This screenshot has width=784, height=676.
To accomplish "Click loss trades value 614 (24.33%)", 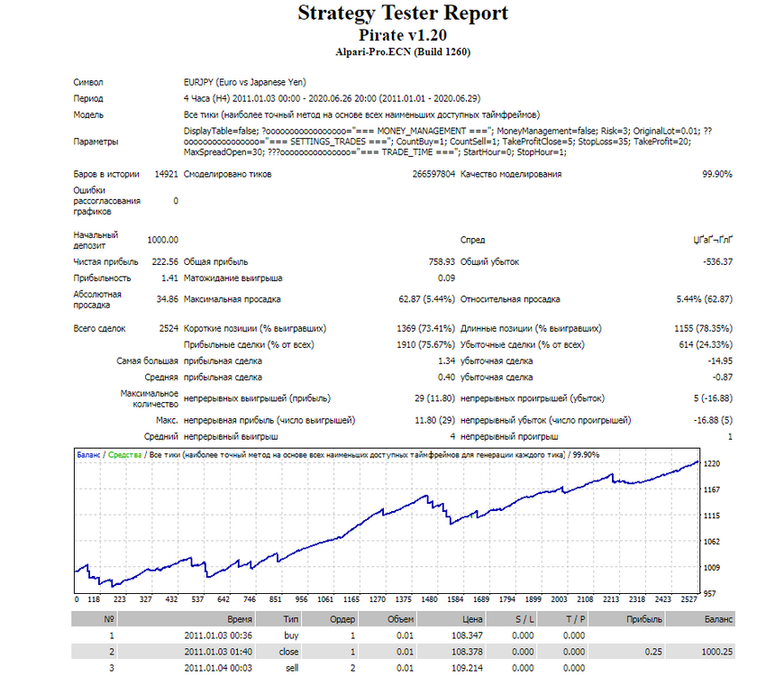I will click(x=706, y=344).
